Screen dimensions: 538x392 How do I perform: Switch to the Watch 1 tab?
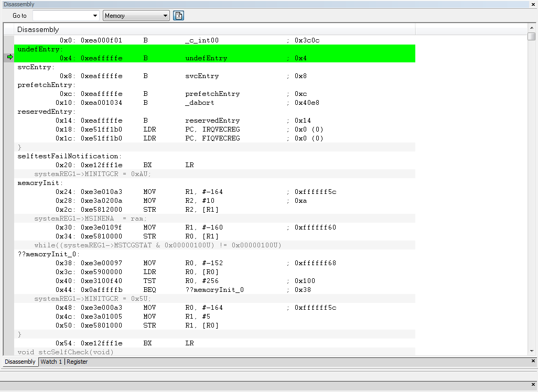click(x=51, y=362)
